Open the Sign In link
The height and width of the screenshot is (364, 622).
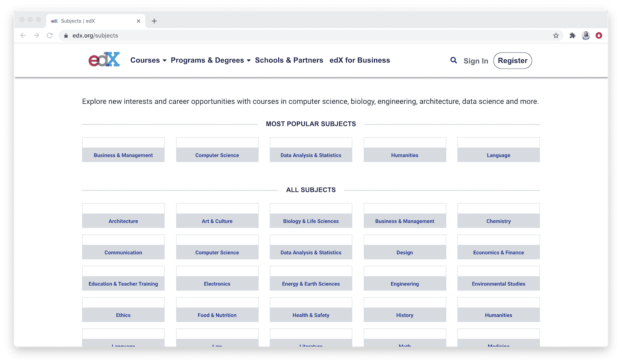click(475, 61)
